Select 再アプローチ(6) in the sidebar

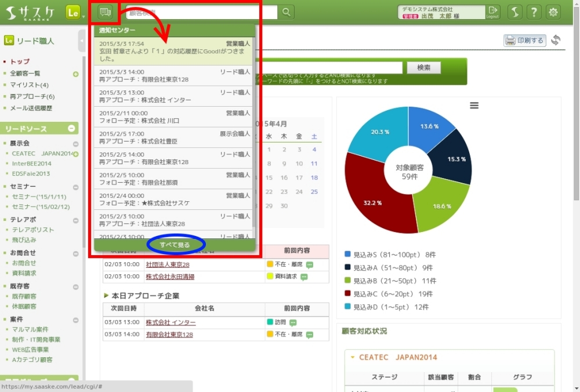tap(32, 96)
